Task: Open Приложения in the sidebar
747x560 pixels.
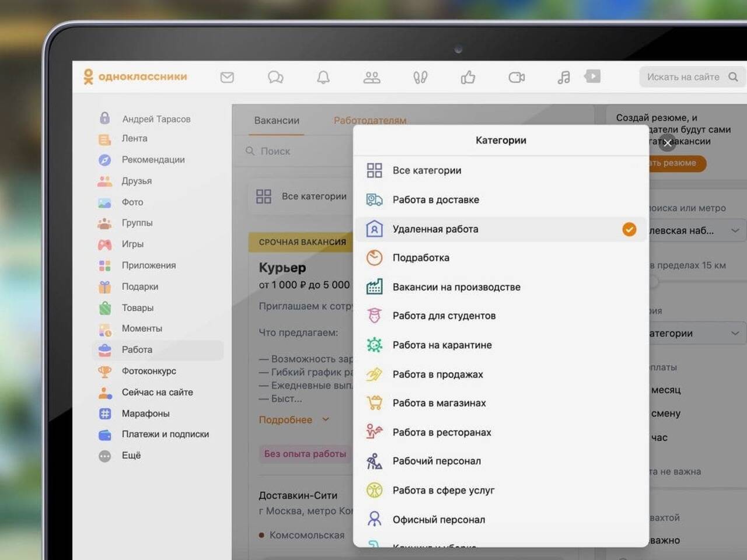Action: (x=149, y=265)
